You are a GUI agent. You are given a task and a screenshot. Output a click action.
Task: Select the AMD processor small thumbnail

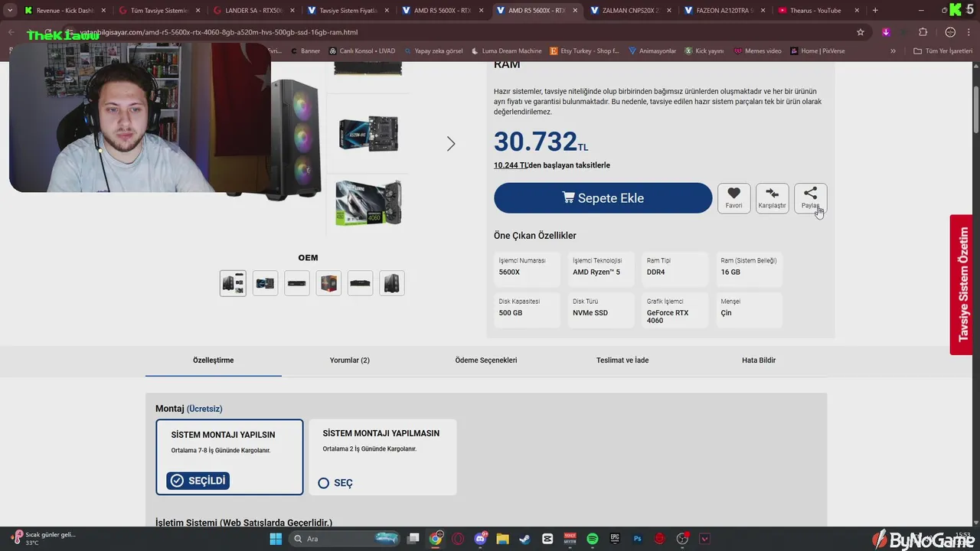click(x=328, y=283)
